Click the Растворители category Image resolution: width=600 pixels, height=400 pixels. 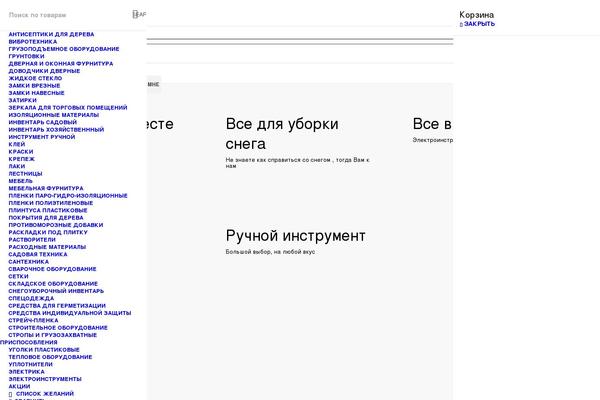pyautogui.click(x=32, y=240)
